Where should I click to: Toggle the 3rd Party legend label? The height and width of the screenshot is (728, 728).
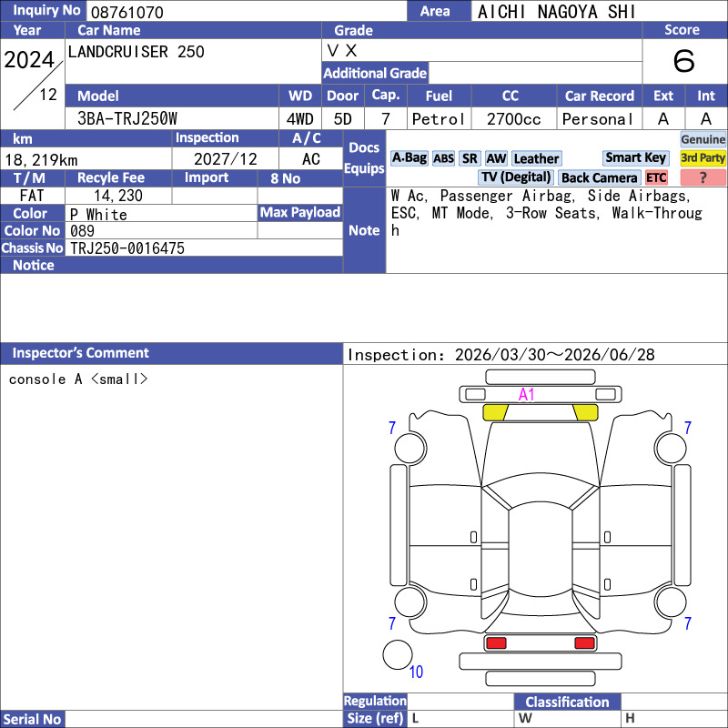703,158
